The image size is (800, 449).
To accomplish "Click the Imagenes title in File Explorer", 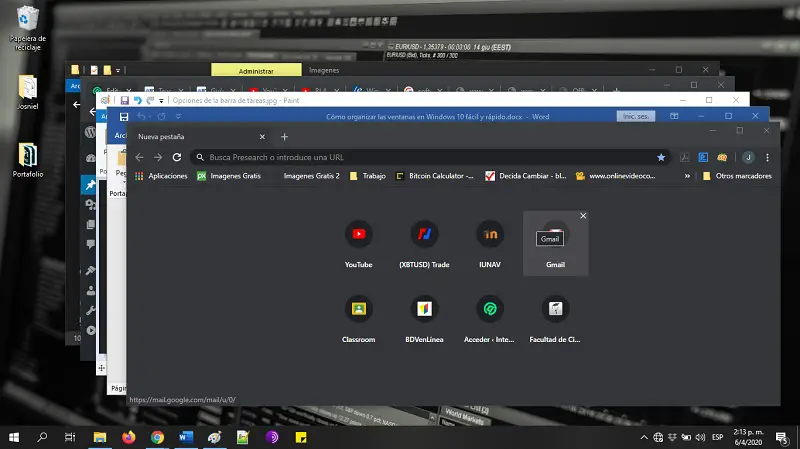I will [324, 70].
